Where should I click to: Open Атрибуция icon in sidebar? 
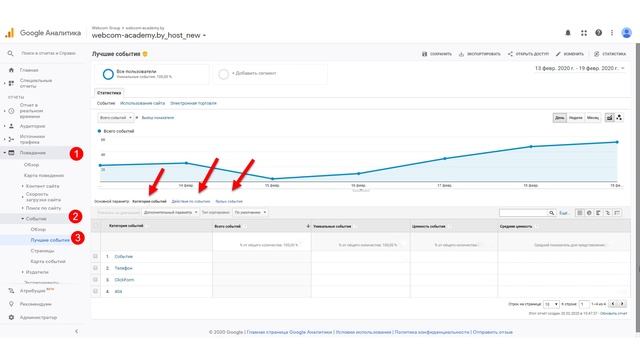(11, 291)
